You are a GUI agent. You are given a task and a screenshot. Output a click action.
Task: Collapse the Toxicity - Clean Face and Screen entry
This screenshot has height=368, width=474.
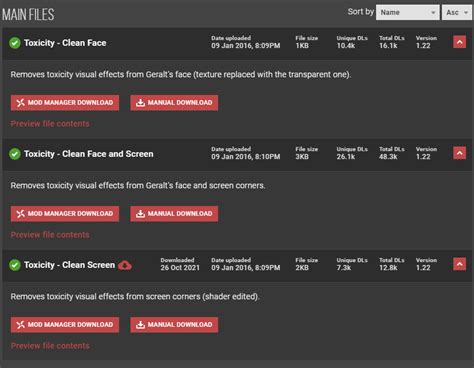click(x=459, y=153)
